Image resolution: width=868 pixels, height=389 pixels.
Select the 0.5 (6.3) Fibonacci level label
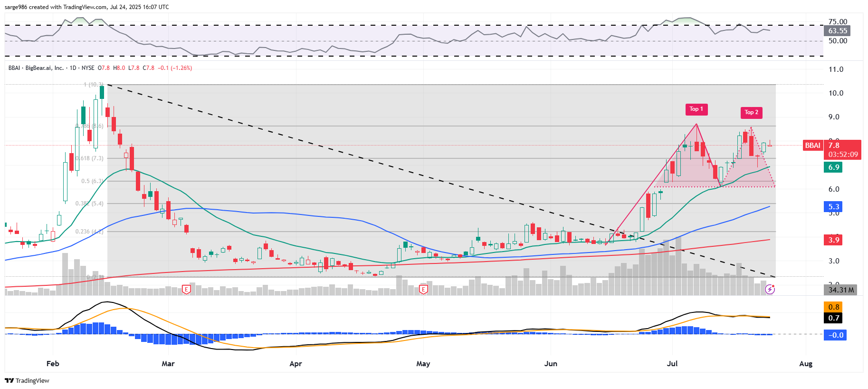pyautogui.click(x=92, y=181)
